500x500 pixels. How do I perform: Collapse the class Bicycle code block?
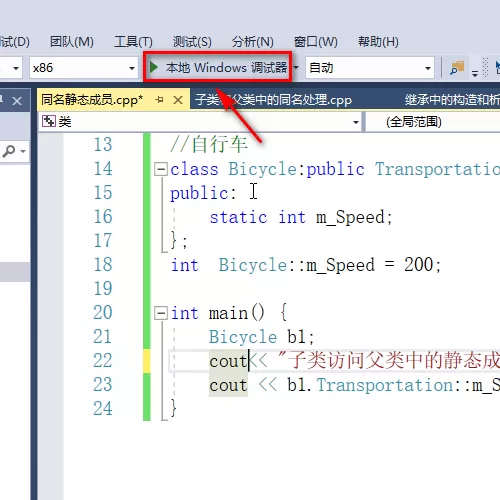click(161, 169)
